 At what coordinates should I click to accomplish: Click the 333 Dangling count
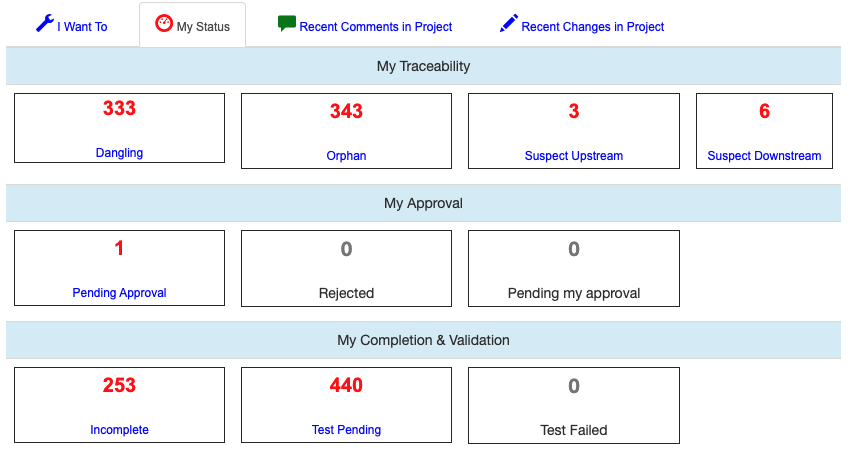point(119,109)
